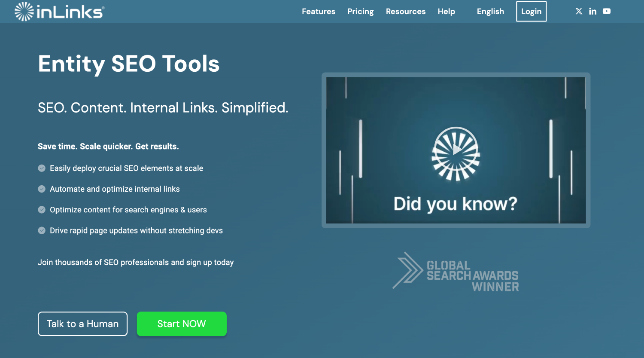644x358 pixels.
Task: Open the Pricing page
Action: [361, 12]
